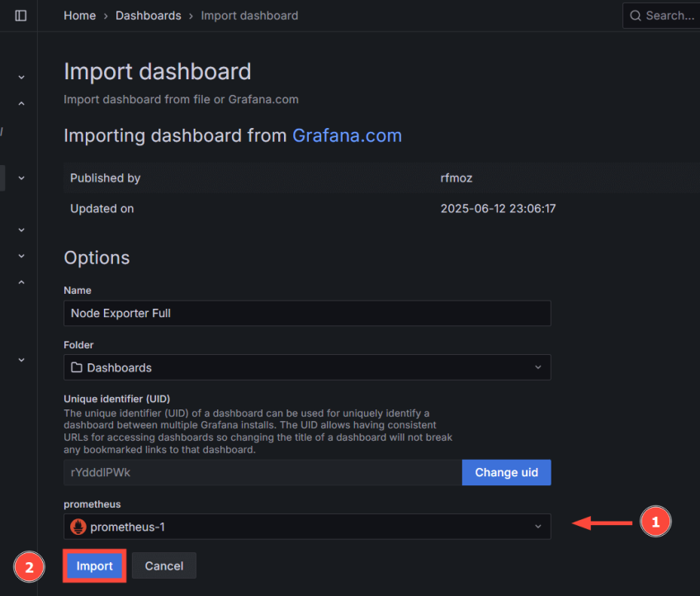Open Dashboards from the breadcrumb trail
The image size is (700, 596).
149,15
